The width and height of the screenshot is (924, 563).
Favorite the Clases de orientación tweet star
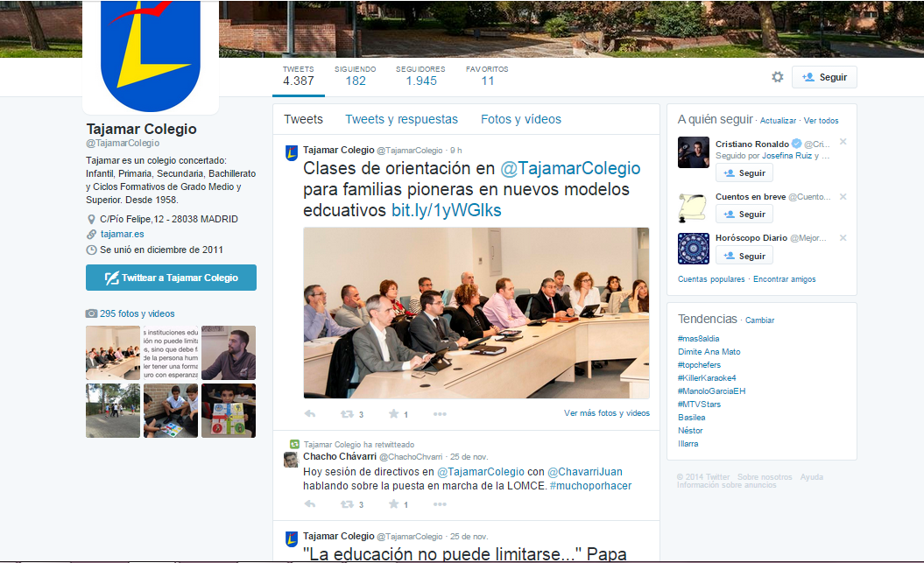(393, 414)
